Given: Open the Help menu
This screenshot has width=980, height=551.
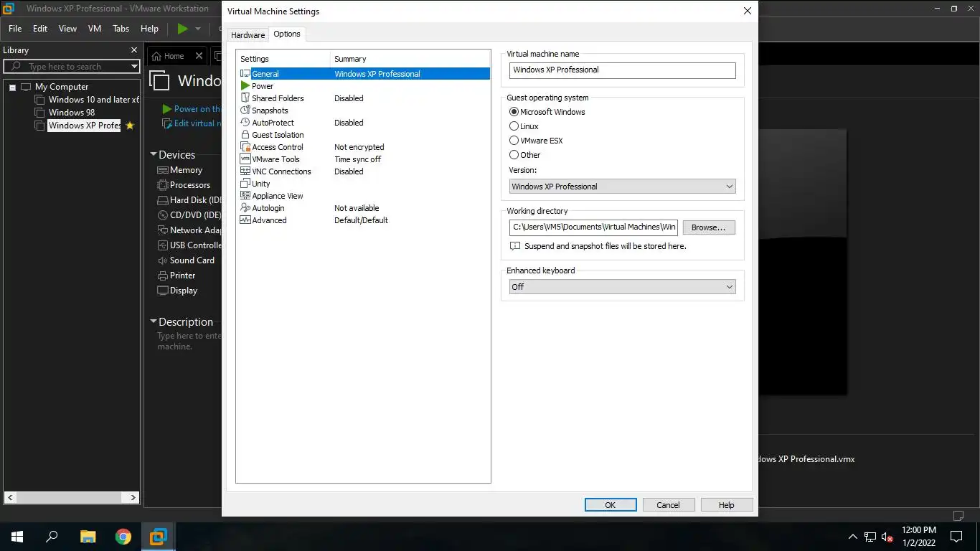Looking at the screenshot, I should click(x=149, y=29).
